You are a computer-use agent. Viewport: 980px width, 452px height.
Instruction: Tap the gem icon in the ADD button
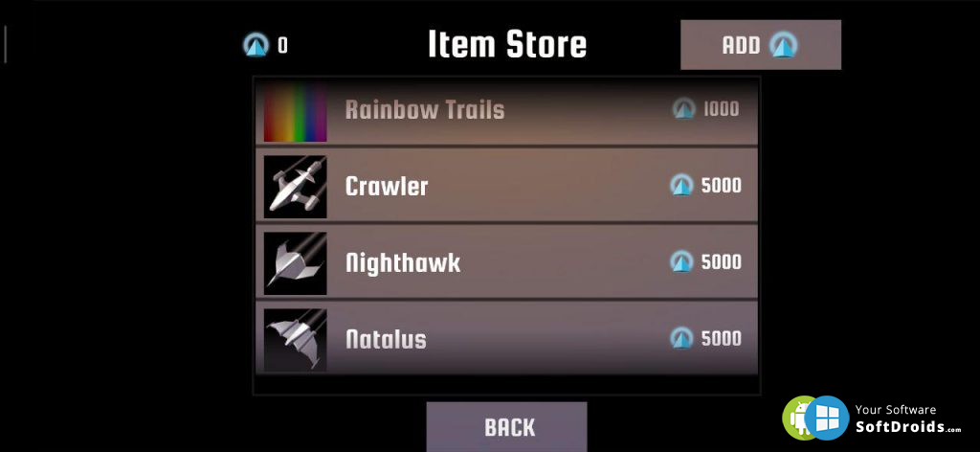pos(783,45)
